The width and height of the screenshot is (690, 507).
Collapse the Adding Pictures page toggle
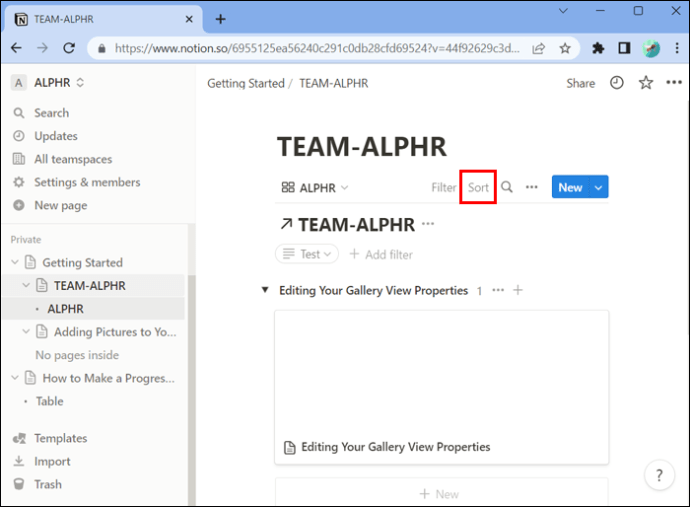pos(26,332)
